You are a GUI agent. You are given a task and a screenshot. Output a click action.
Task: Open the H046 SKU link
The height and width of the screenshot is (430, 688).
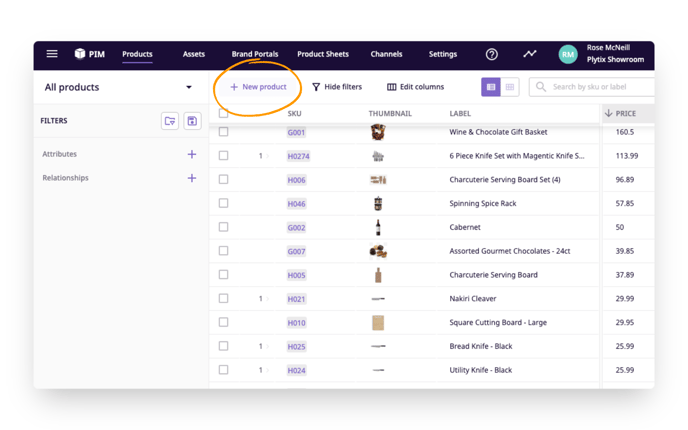tap(296, 204)
